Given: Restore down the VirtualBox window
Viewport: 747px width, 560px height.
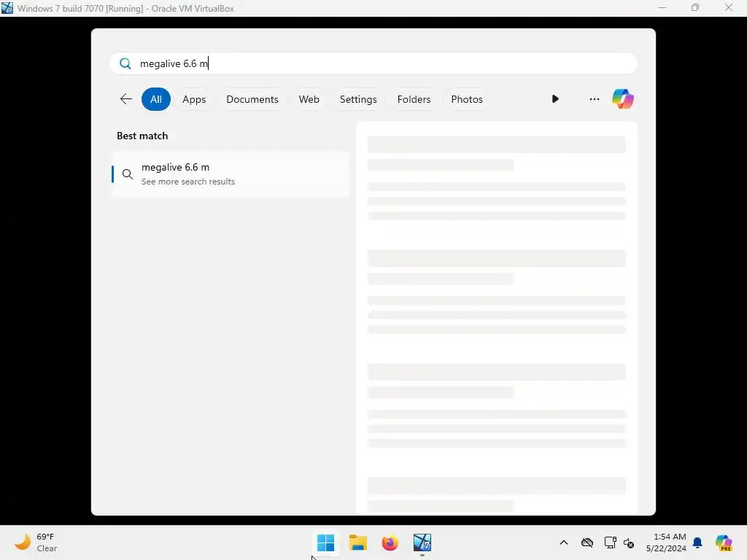Looking at the screenshot, I should pyautogui.click(x=695, y=8).
